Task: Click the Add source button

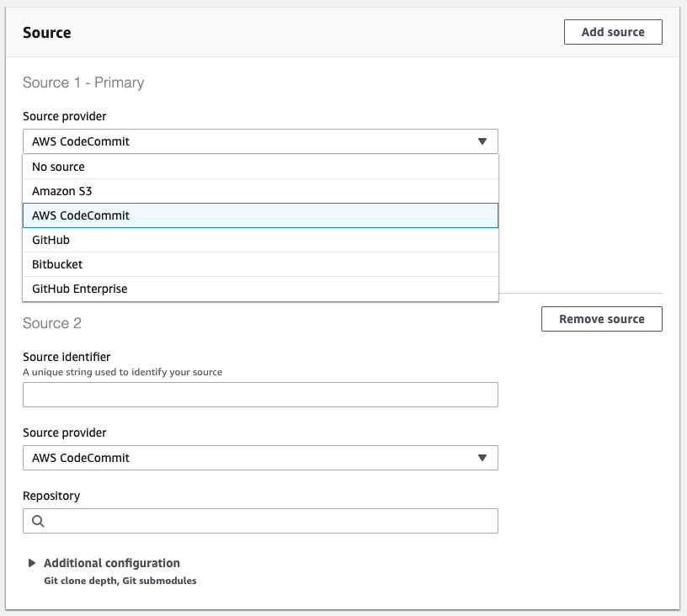Action: click(612, 32)
